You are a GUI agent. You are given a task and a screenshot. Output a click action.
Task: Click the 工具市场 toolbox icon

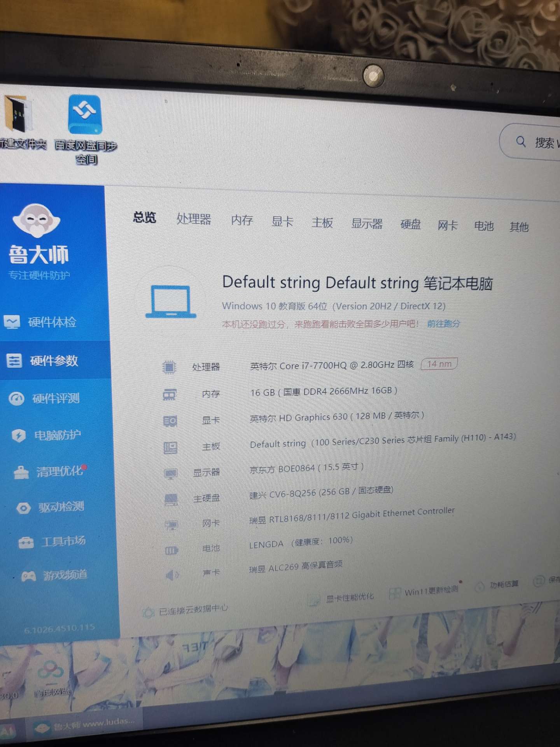26,542
